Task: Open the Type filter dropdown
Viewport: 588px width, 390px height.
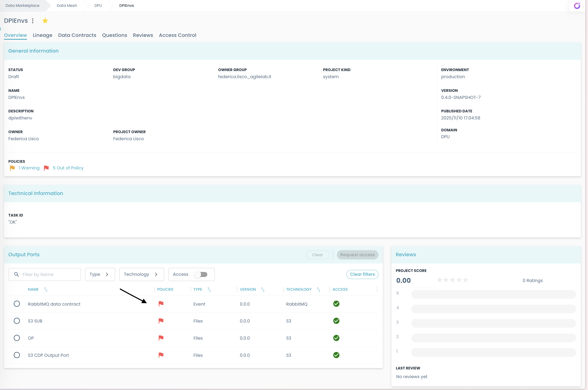Action: click(100, 274)
